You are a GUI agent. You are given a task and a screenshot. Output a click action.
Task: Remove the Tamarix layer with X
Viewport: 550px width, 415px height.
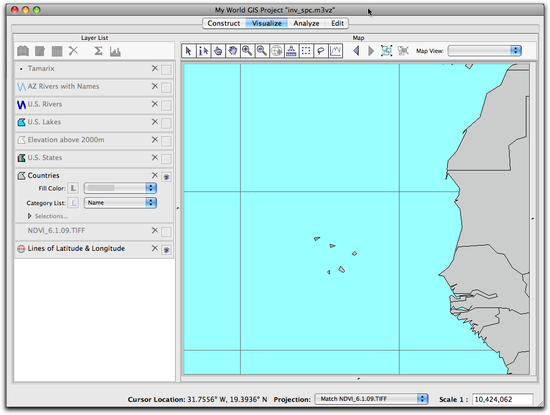point(155,68)
